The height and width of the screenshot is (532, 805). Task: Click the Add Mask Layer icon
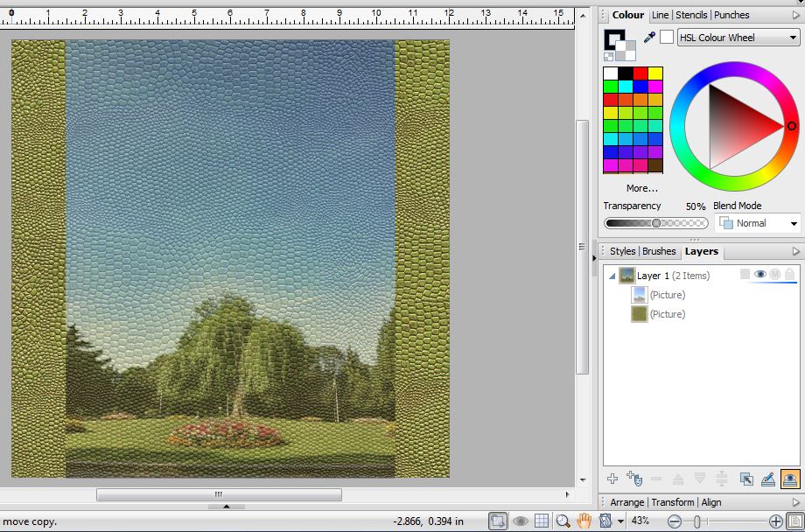[634, 479]
